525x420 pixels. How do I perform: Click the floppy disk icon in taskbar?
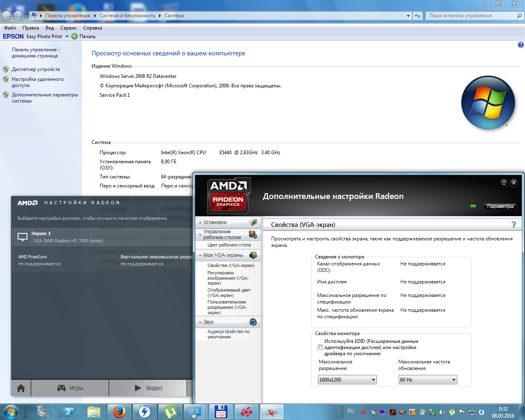pyautogui.click(x=221, y=411)
